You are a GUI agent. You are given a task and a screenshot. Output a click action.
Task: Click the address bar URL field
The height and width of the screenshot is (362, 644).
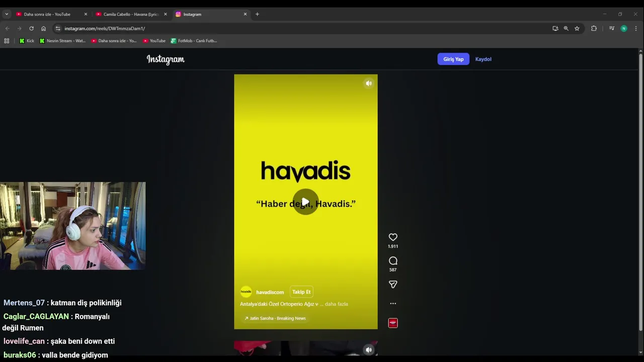point(302,29)
